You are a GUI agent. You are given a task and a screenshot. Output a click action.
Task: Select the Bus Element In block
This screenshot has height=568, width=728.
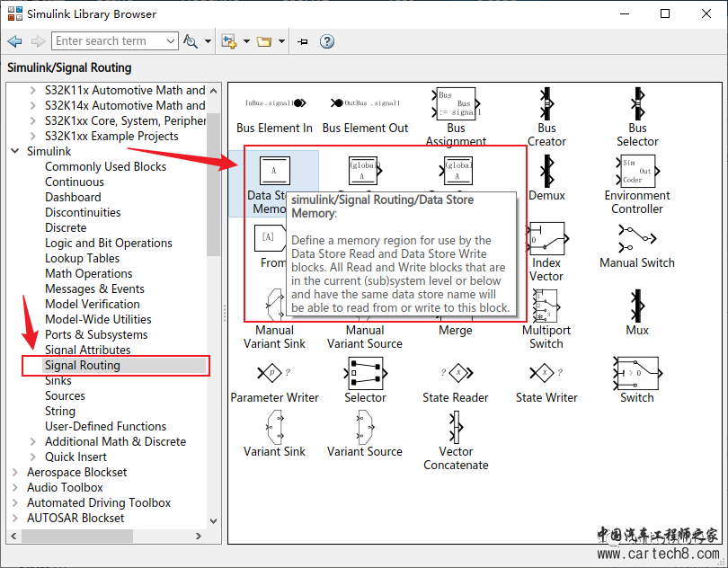pos(274,111)
